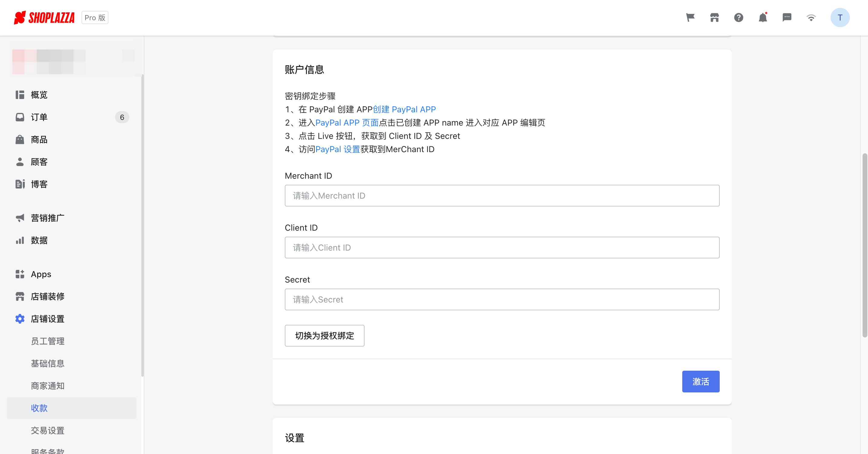Click the megaphone icon beside 营销推广

pyautogui.click(x=20, y=218)
